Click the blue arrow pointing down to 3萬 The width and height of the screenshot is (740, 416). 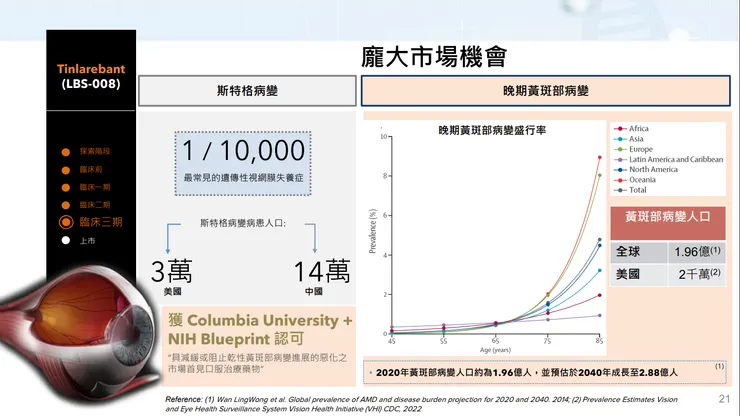click(x=172, y=238)
